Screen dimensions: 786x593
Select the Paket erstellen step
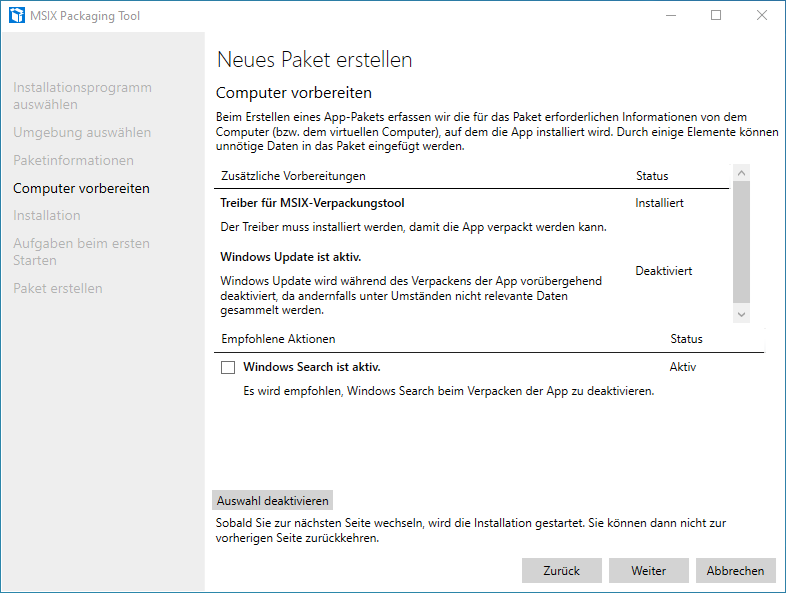[x=58, y=288]
